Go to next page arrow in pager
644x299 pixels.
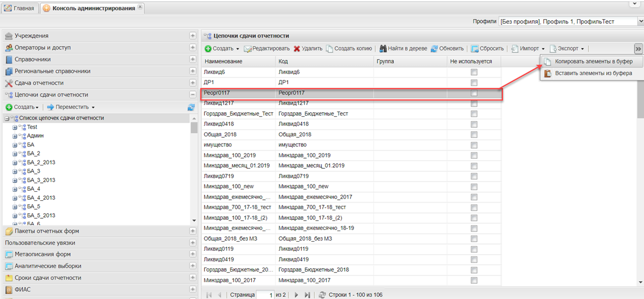click(x=296, y=295)
